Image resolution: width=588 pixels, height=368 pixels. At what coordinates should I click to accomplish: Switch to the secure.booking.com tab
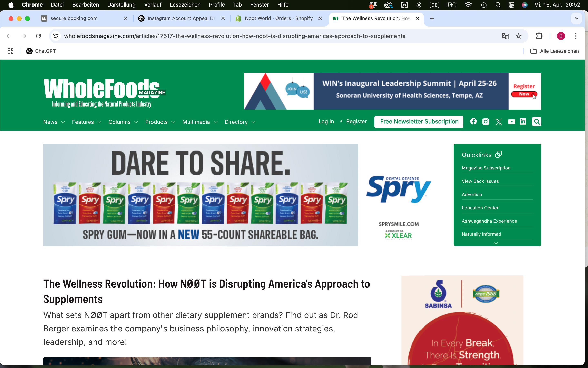(84, 18)
